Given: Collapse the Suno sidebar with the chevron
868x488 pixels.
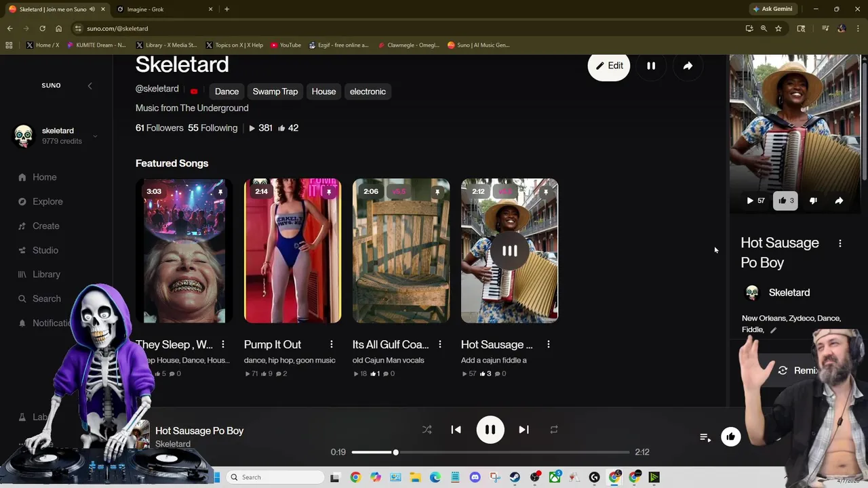Looking at the screenshot, I should (x=90, y=85).
